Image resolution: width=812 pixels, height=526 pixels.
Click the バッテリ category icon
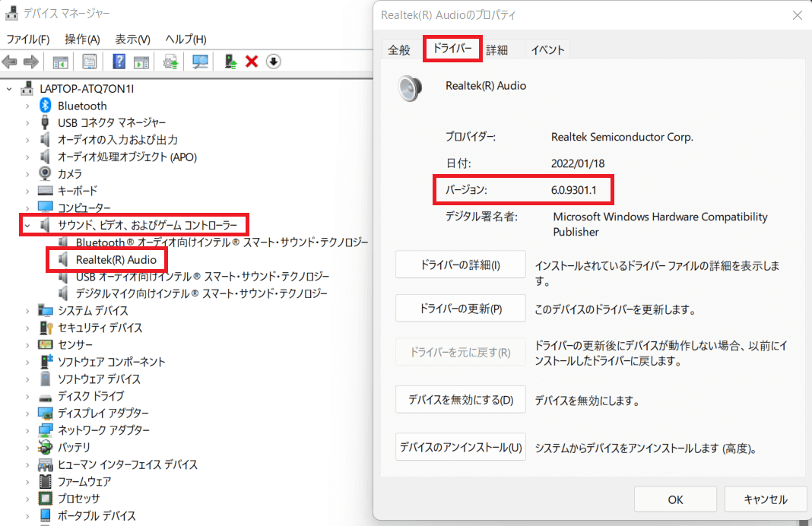46,447
